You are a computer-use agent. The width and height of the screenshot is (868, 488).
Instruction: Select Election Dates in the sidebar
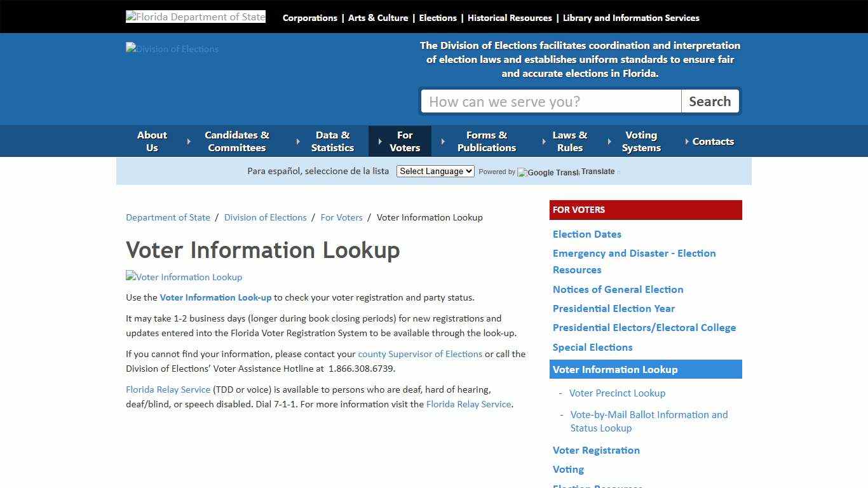click(x=587, y=234)
